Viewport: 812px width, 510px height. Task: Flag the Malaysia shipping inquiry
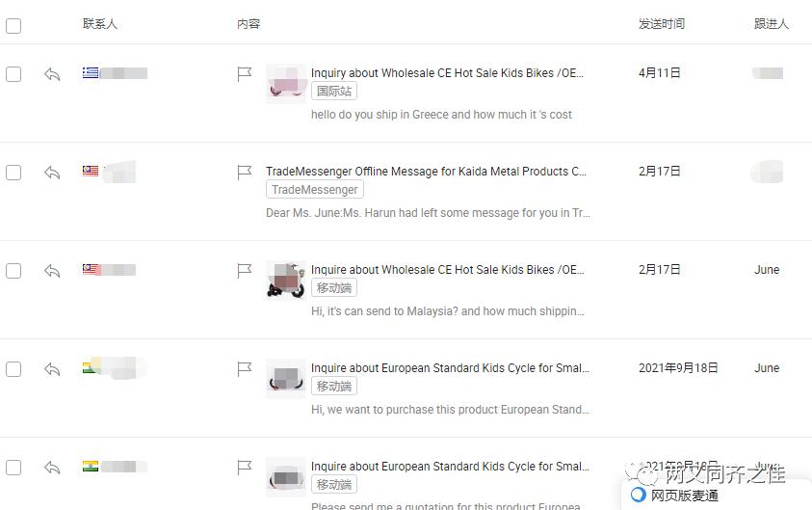tap(245, 271)
